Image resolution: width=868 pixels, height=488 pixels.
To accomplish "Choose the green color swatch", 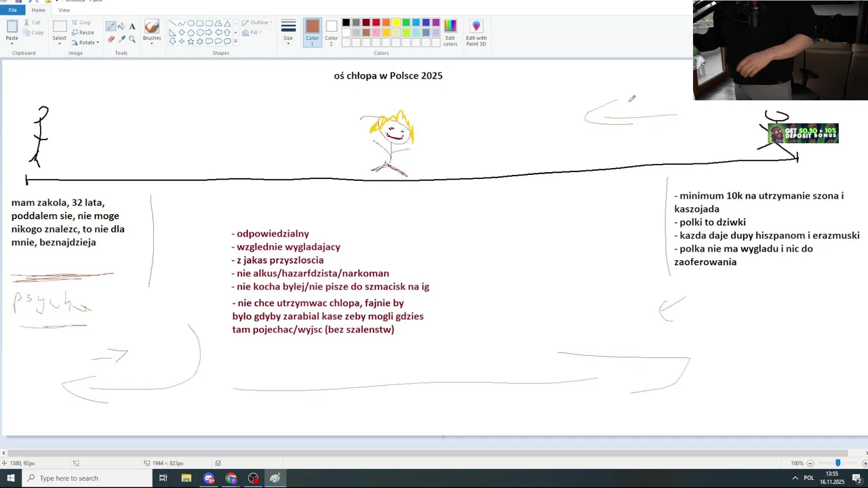I will [x=406, y=23].
